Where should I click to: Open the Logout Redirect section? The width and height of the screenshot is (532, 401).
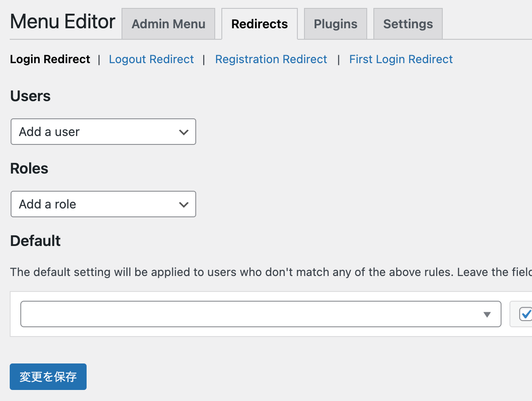point(151,59)
